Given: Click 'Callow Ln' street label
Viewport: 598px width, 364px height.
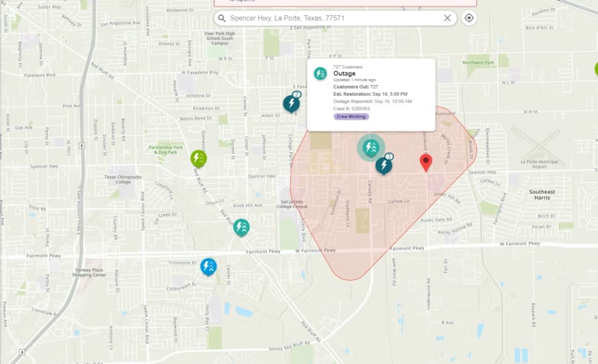Looking at the screenshot, I should [x=399, y=201].
